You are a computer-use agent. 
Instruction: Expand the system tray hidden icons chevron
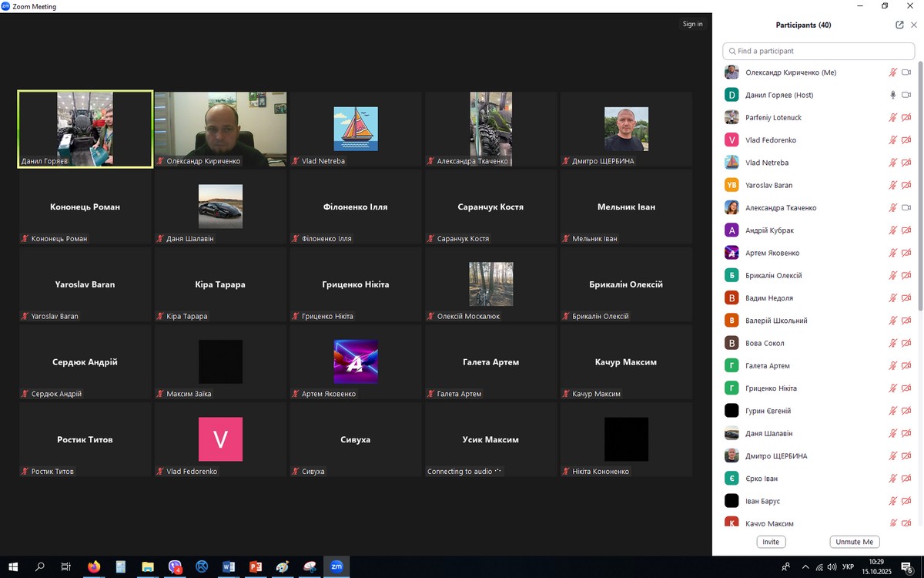[805, 567]
